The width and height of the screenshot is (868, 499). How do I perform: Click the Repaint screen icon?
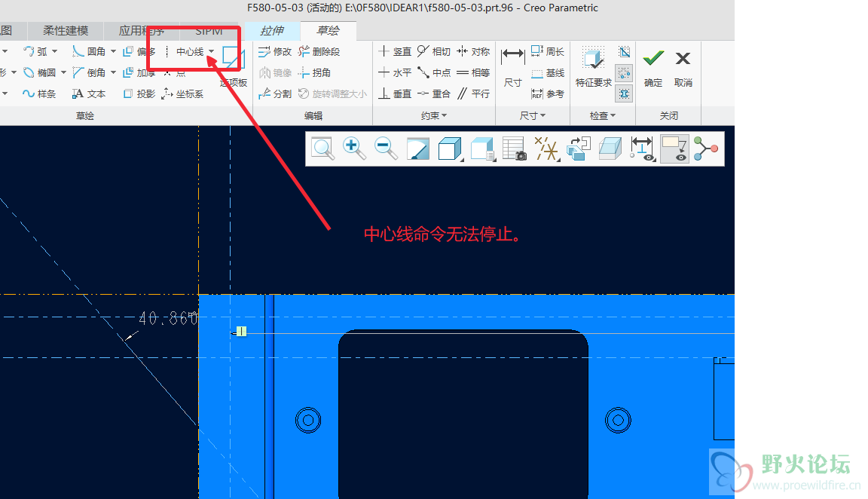418,148
